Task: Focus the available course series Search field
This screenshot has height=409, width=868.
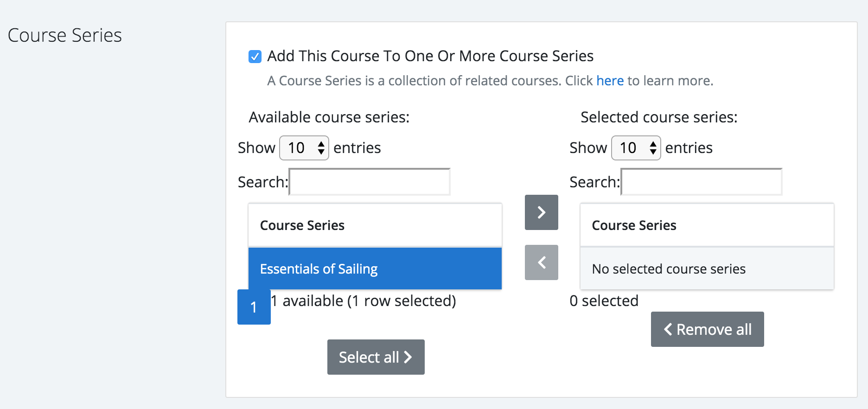Action: [x=370, y=182]
